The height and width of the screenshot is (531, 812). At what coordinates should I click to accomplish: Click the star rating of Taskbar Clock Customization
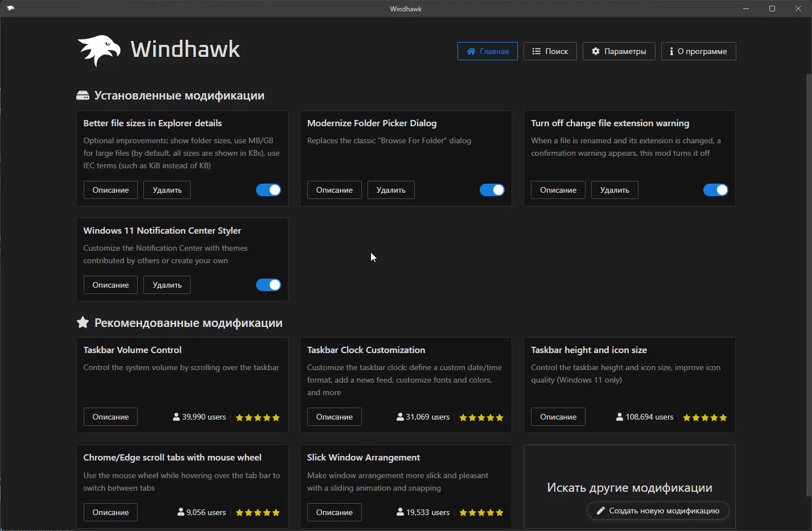coord(481,417)
